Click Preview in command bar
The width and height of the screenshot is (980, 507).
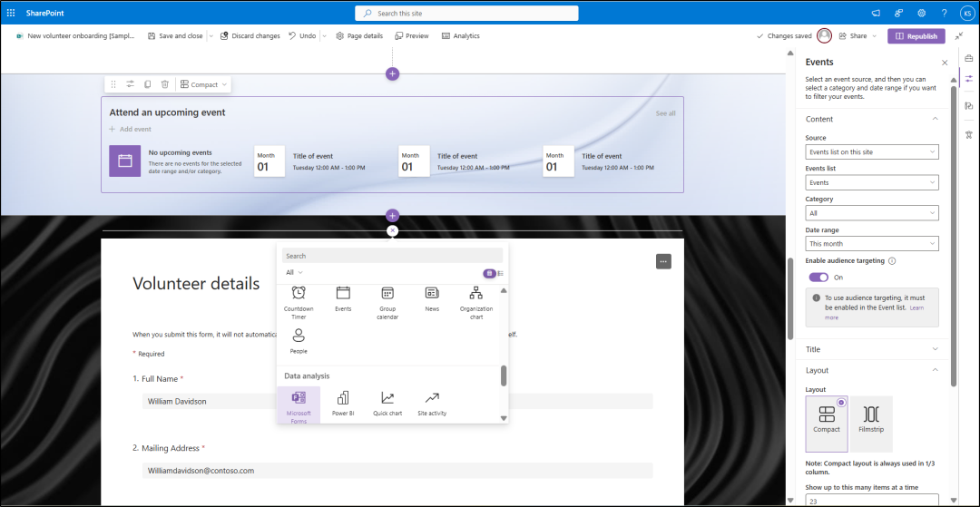click(412, 36)
